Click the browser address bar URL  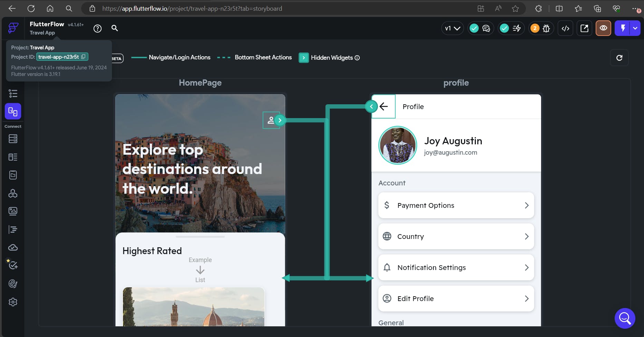pyautogui.click(x=192, y=8)
